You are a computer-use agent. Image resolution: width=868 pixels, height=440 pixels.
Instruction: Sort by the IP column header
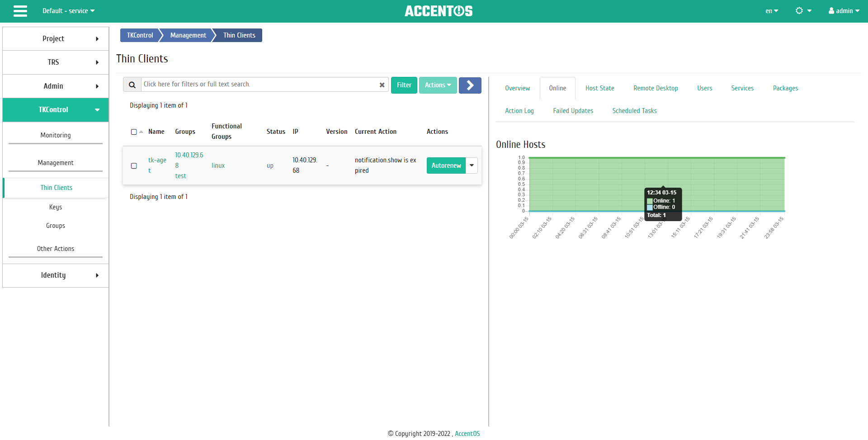click(x=295, y=132)
